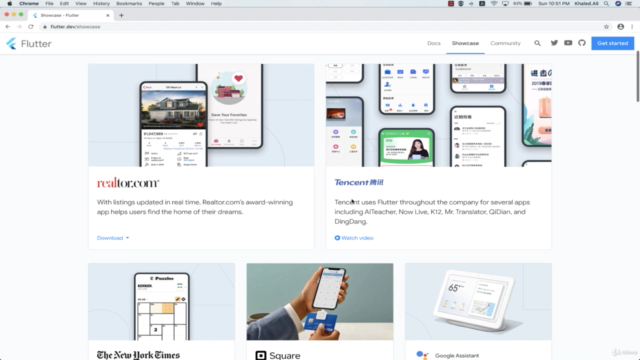
Task: Click the browser forward arrow
Action: 19,27
